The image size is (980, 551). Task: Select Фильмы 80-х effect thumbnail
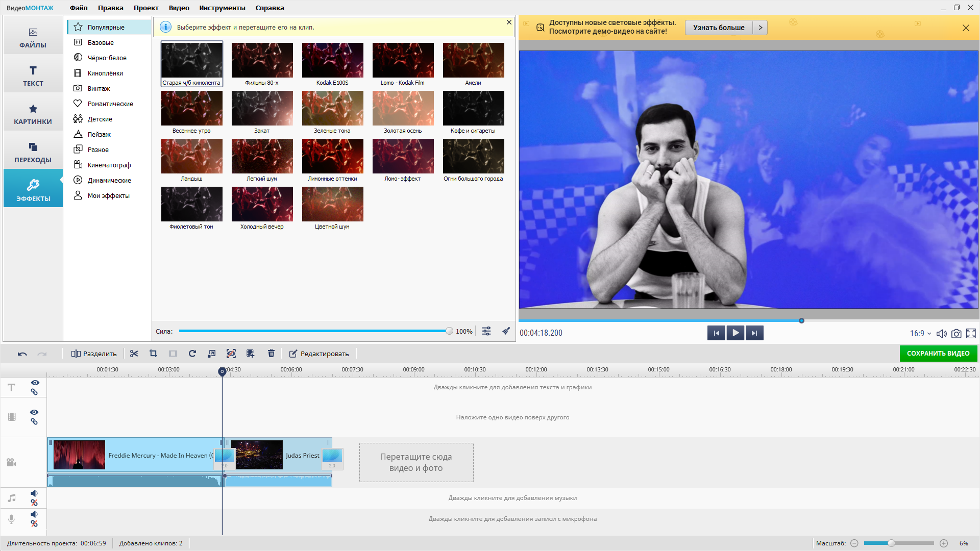click(x=262, y=64)
